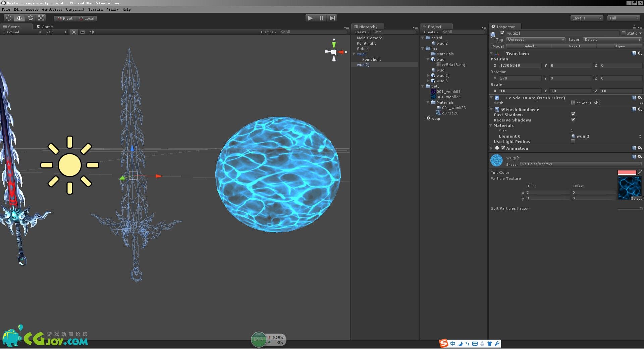Toggle the scene skybox/image overlay icon
Screen dimensions: 644x349
point(83,32)
